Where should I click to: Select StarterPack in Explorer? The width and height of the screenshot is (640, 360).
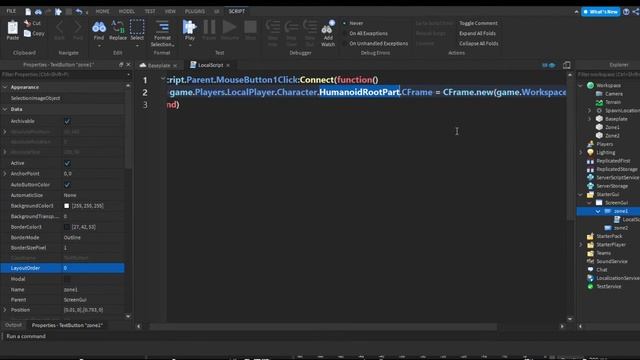609,236
